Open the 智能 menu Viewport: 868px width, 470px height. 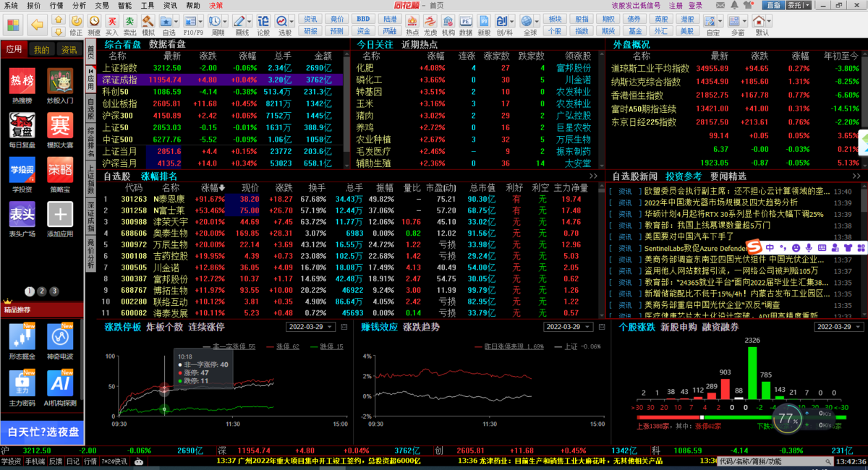[124, 5]
